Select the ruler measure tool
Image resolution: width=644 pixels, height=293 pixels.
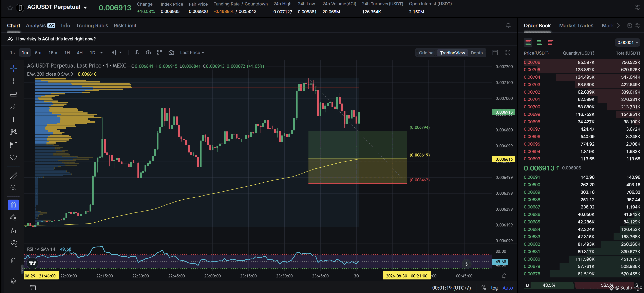(x=14, y=175)
